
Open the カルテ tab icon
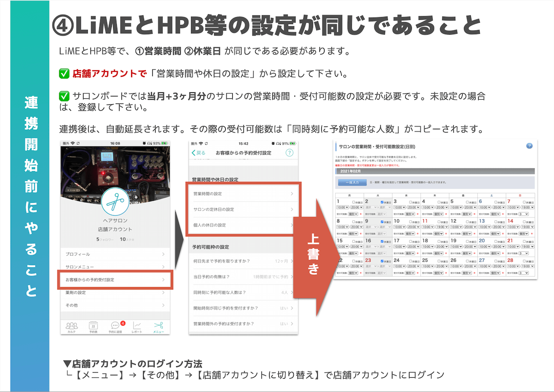click(72, 327)
